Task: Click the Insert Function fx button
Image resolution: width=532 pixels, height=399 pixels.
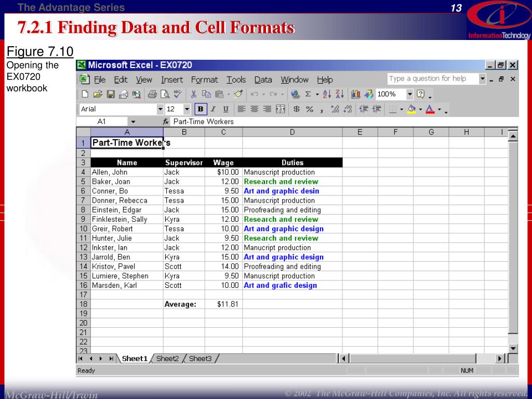Action: [x=166, y=122]
